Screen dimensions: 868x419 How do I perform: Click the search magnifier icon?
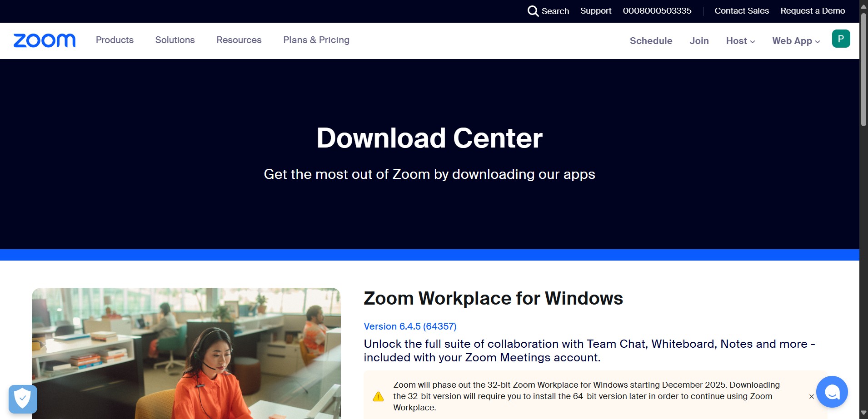tap(533, 11)
